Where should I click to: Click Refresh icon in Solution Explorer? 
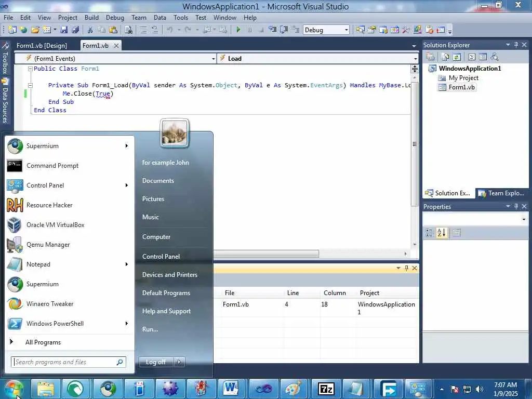tap(457, 57)
